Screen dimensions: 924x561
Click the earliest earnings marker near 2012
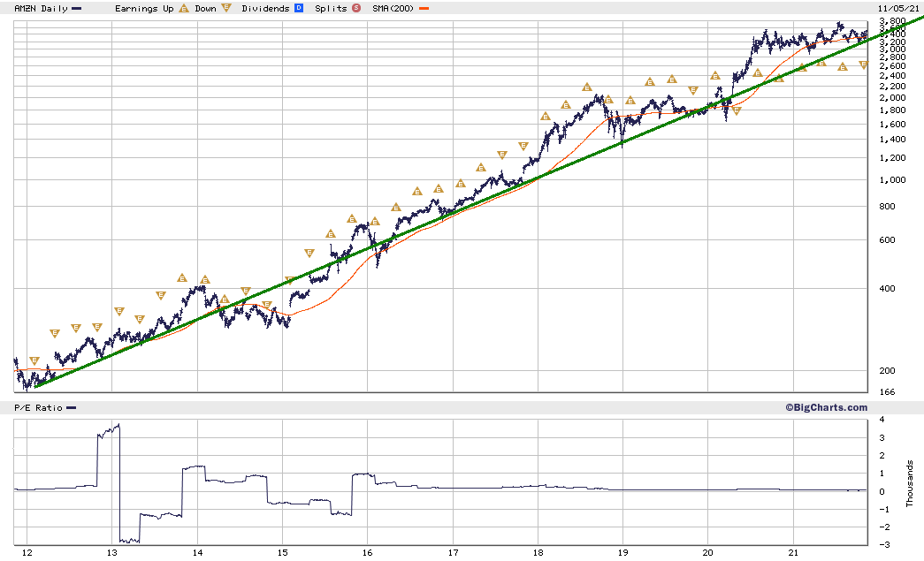click(x=34, y=360)
